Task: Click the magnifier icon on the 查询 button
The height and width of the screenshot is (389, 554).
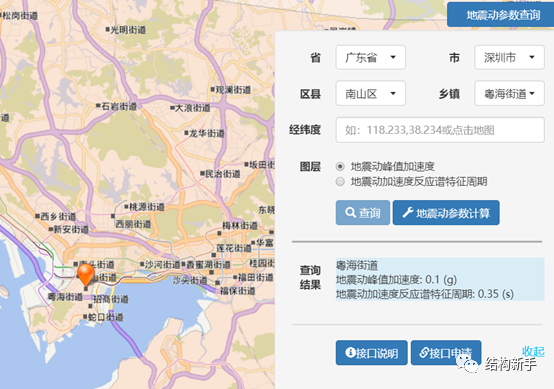Action: point(350,213)
